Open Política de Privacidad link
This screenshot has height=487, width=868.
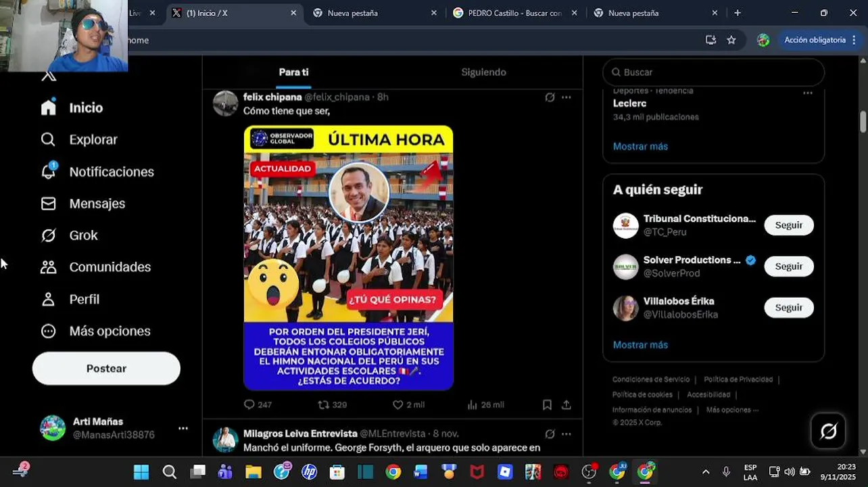coord(738,379)
